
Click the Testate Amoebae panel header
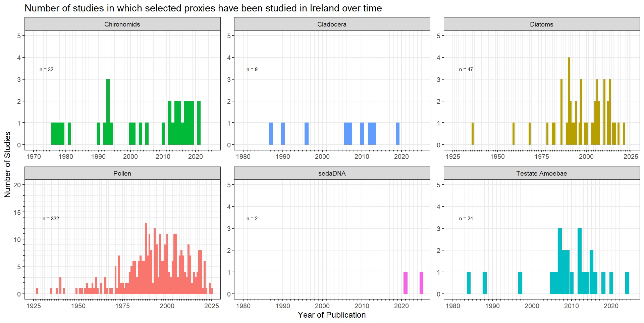(x=541, y=173)
